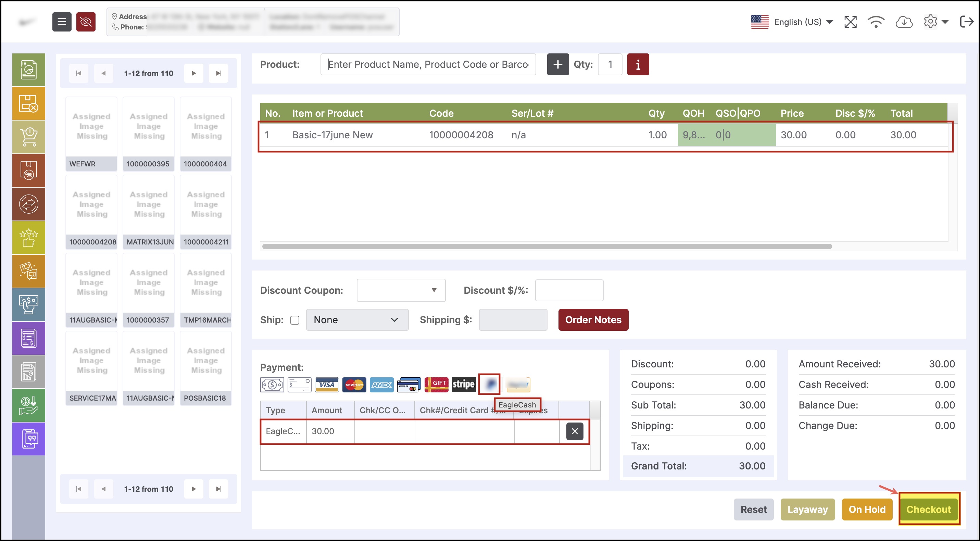The image size is (980, 541).
Task: Toggle the red hide-info eye button
Action: (x=86, y=22)
